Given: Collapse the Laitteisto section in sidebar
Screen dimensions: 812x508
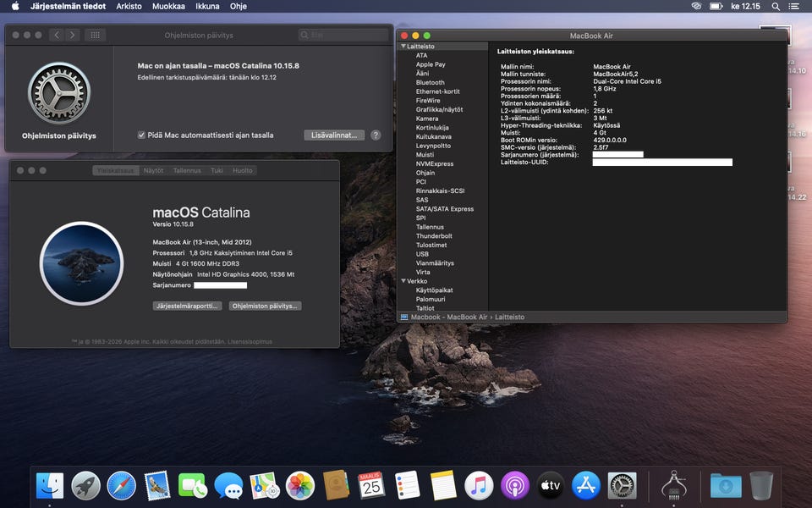Looking at the screenshot, I should (403, 47).
